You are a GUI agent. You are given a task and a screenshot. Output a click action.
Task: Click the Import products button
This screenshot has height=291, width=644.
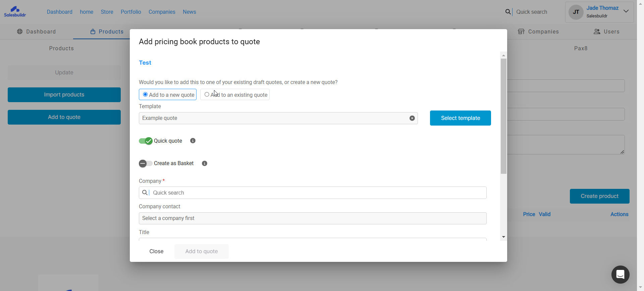coord(64,95)
